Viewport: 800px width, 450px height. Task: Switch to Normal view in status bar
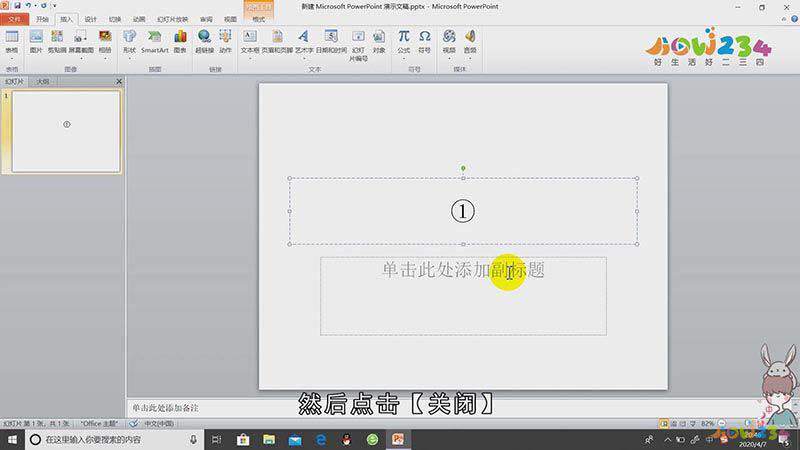click(x=664, y=423)
